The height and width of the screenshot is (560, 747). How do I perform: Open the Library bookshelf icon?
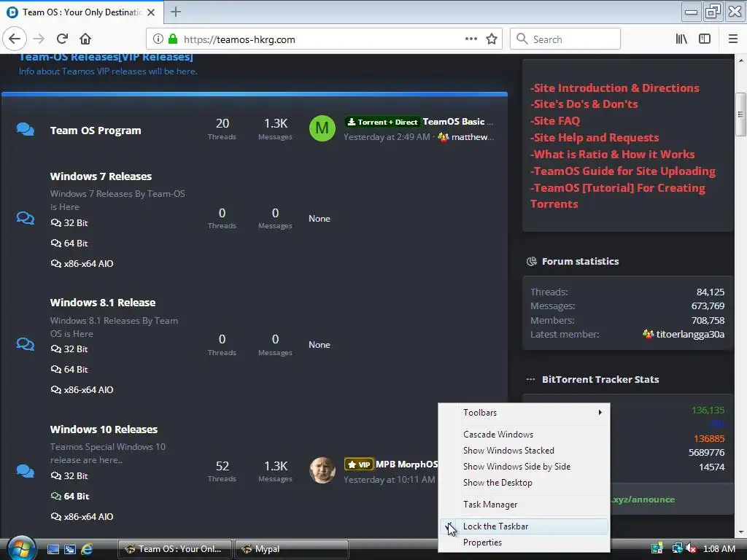681,39
